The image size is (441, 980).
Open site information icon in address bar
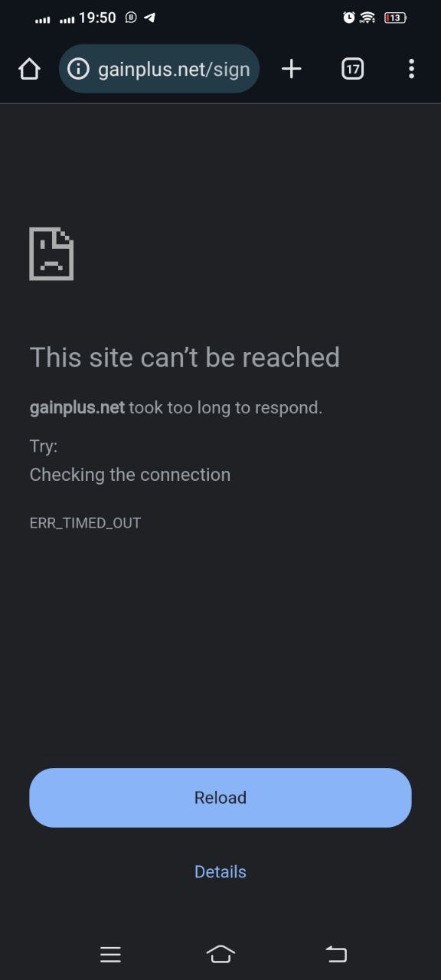[78, 70]
